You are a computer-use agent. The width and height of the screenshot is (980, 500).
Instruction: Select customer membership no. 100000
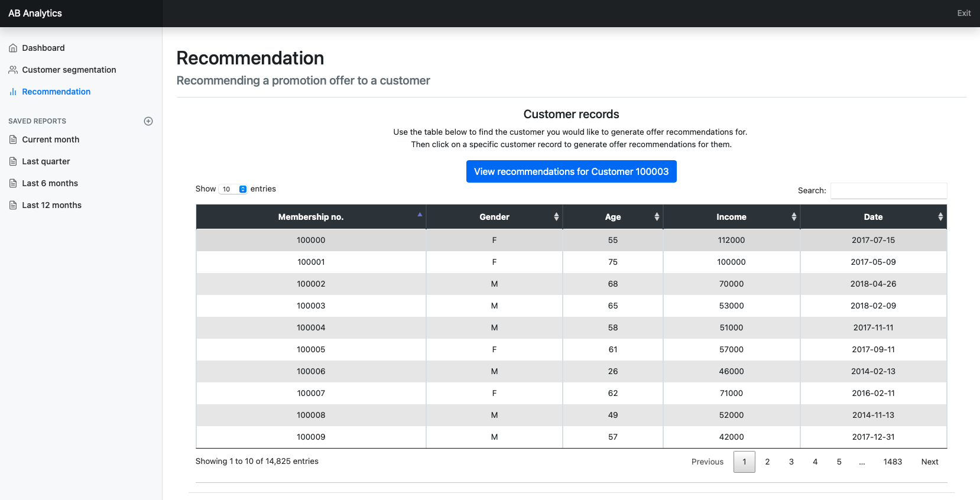[311, 240]
